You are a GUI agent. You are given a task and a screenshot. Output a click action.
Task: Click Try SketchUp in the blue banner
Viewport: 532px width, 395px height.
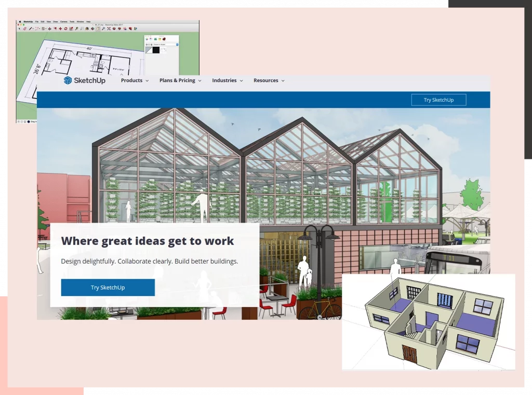click(x=438, y=100)
